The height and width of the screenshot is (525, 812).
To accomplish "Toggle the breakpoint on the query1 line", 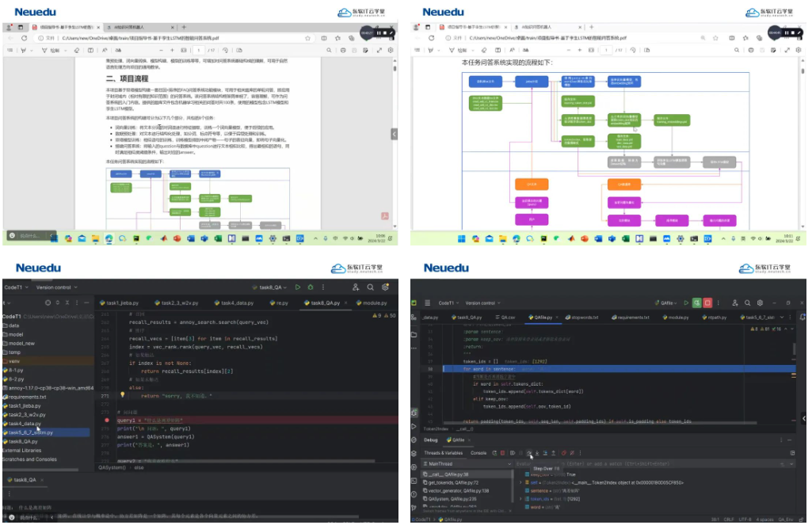I will pyautogui.click(x=107, y=420).
